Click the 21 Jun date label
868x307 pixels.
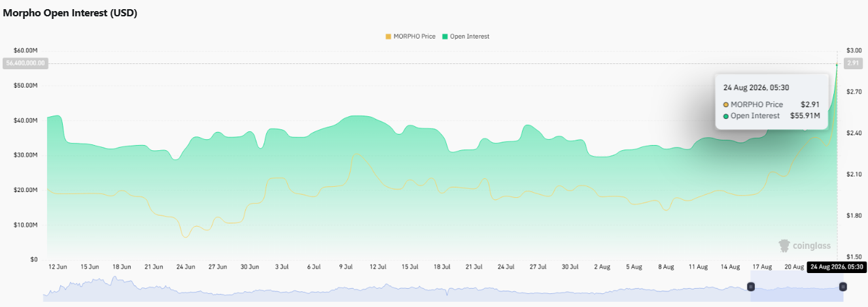coord(154,267)
